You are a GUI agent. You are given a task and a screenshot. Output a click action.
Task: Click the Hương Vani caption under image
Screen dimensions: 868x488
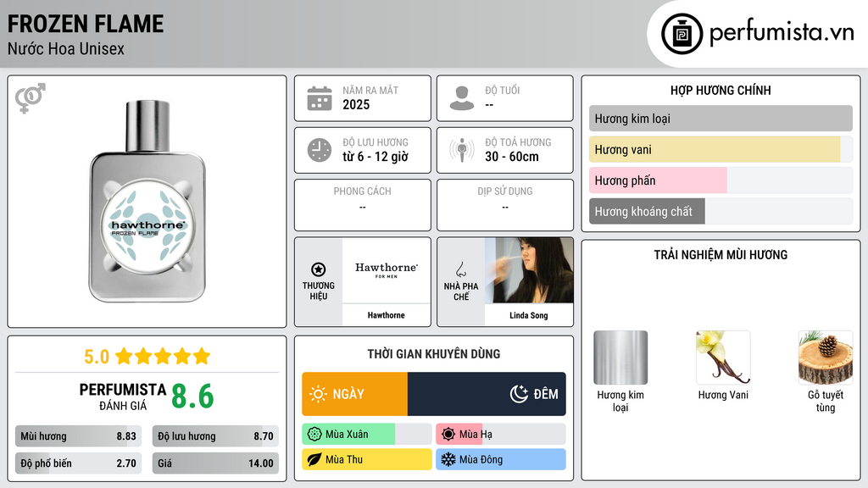pyautogui.click(x=723, y=395)
